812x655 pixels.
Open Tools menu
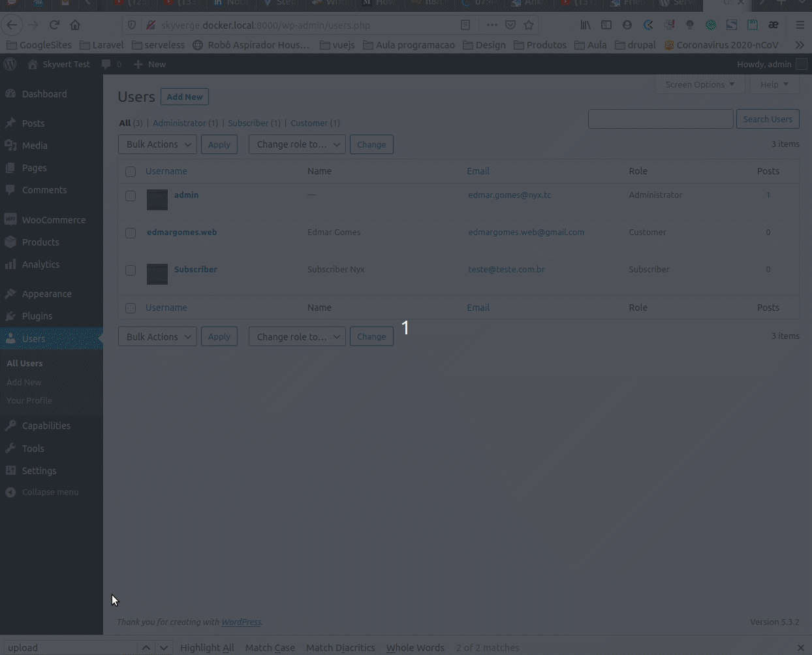coord(33,449)
